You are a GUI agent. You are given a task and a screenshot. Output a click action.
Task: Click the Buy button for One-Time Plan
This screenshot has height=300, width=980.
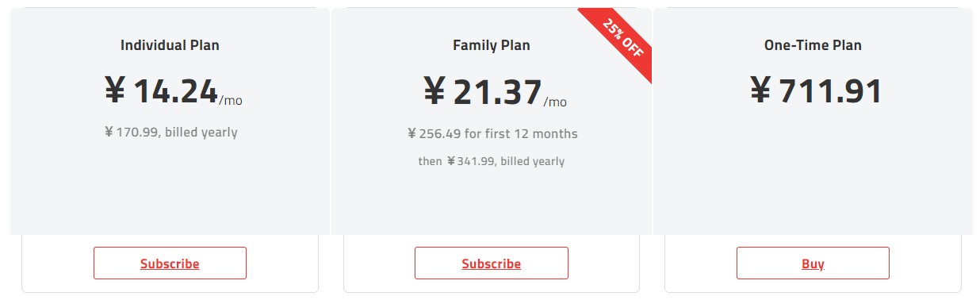point(813,263)
